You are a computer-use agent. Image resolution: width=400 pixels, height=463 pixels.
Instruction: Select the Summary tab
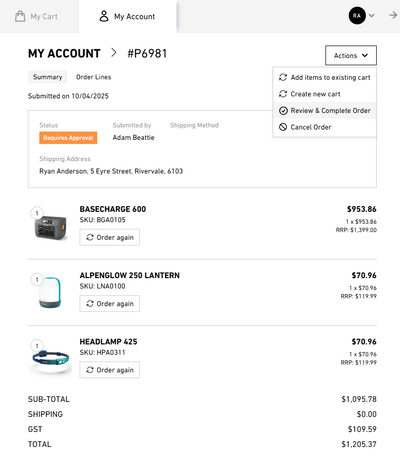pos(47,77)
